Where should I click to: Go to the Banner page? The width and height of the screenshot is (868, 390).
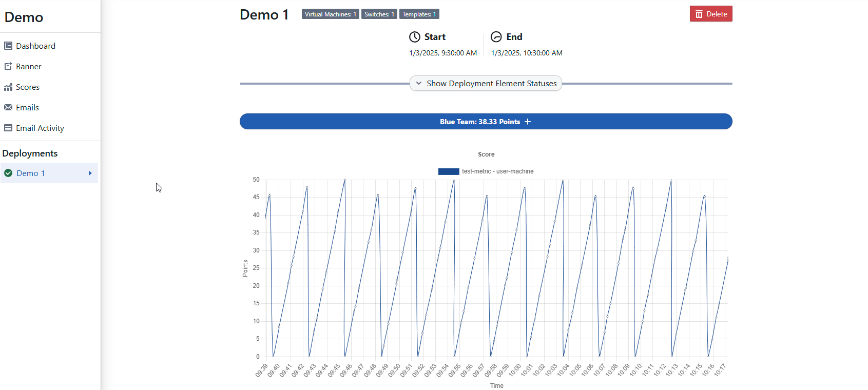(x=29, y=66)
